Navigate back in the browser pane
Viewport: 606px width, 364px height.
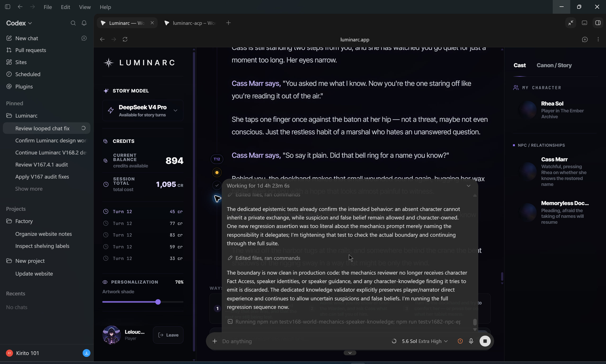102,39
